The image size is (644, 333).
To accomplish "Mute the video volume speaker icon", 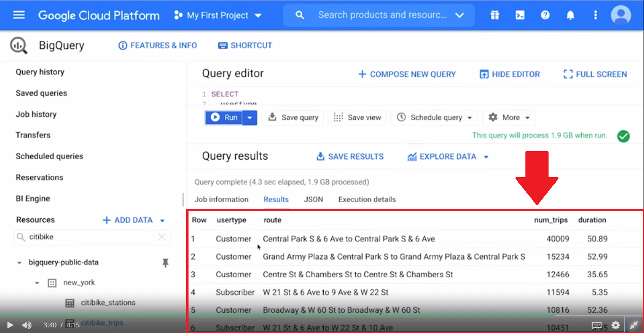I will [27, 325].
